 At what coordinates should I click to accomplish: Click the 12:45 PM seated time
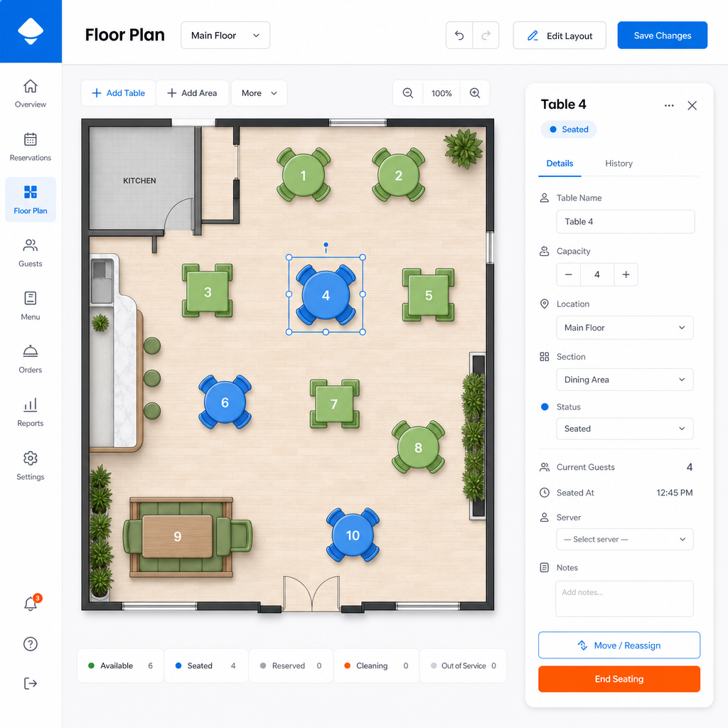tap(674, 493)
